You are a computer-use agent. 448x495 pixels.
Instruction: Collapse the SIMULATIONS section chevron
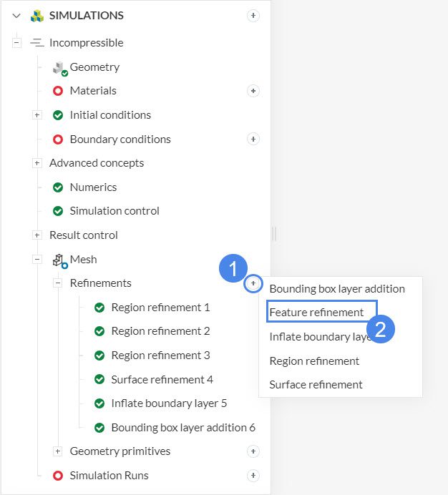[16, 16]
